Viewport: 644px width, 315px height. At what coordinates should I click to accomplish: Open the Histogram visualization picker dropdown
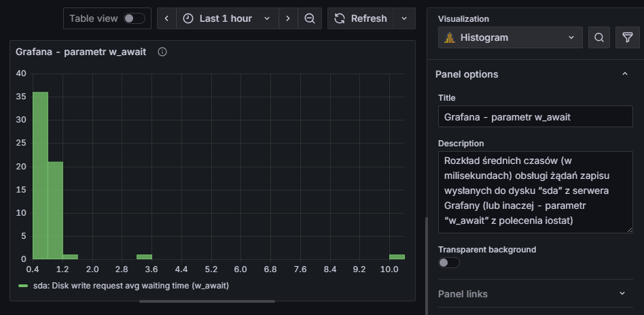[x=510, y=38]
